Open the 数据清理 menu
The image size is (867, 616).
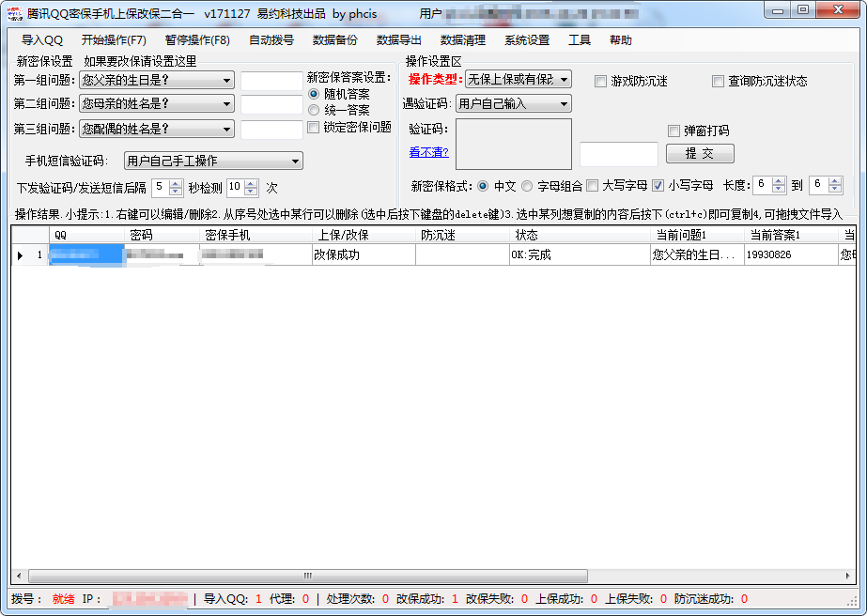tap(463, 40)
